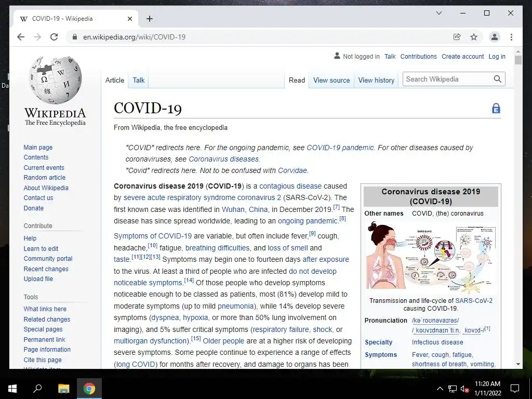The image size is (532, 399).
Task: Click Learn to edit
Action: coord(41,248)
